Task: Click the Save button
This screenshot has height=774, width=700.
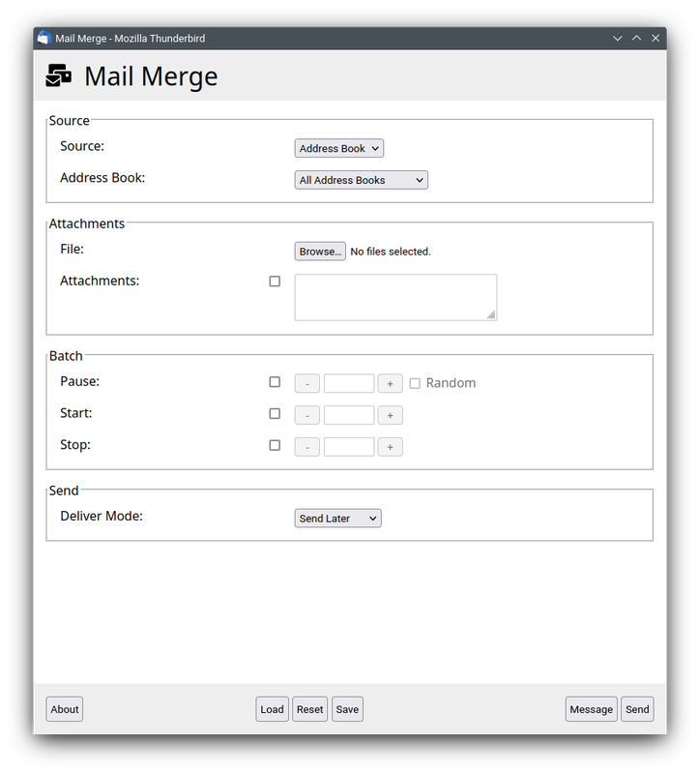Action: pyautogui.click(x=348, y=709)
